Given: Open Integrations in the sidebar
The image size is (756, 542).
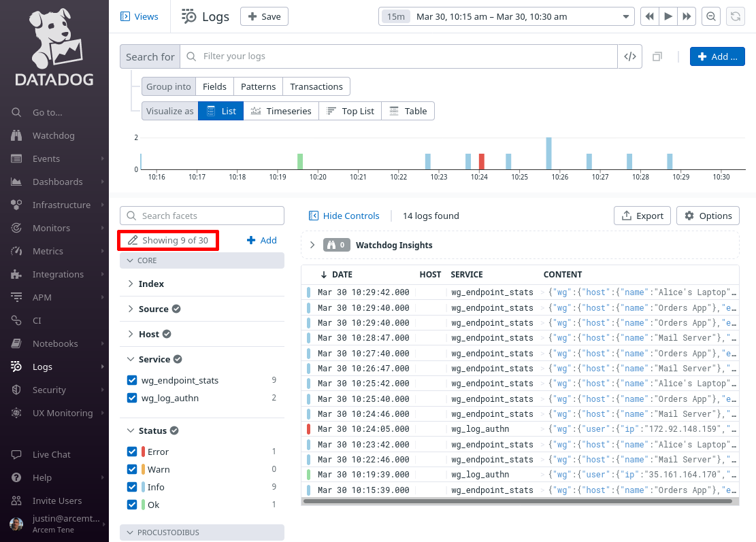Looking at the screenshot, I should click(x=58, y=274).
